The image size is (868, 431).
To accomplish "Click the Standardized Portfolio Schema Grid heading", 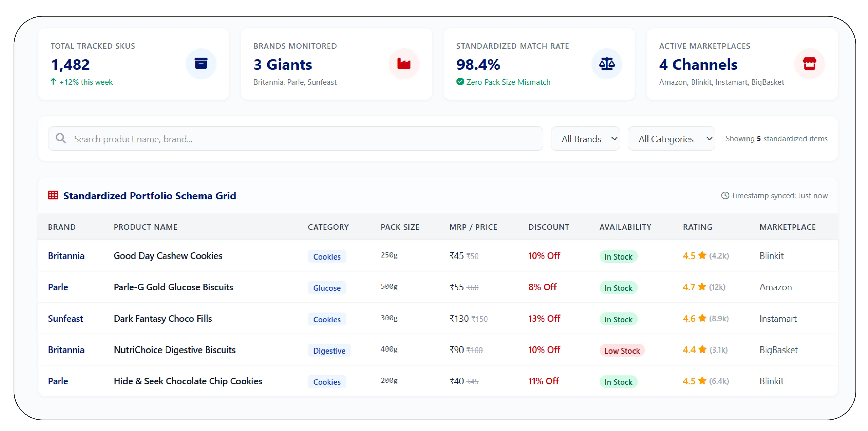I will pos(150,196).
